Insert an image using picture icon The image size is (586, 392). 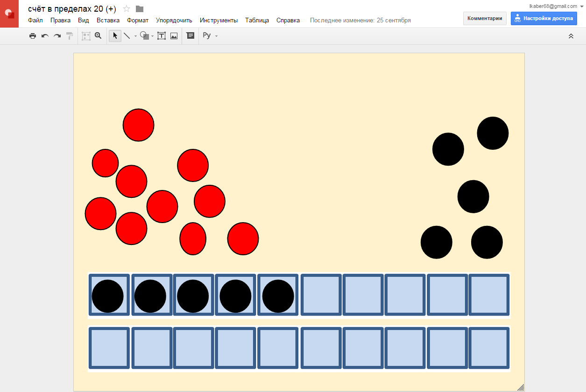(174, 36)
